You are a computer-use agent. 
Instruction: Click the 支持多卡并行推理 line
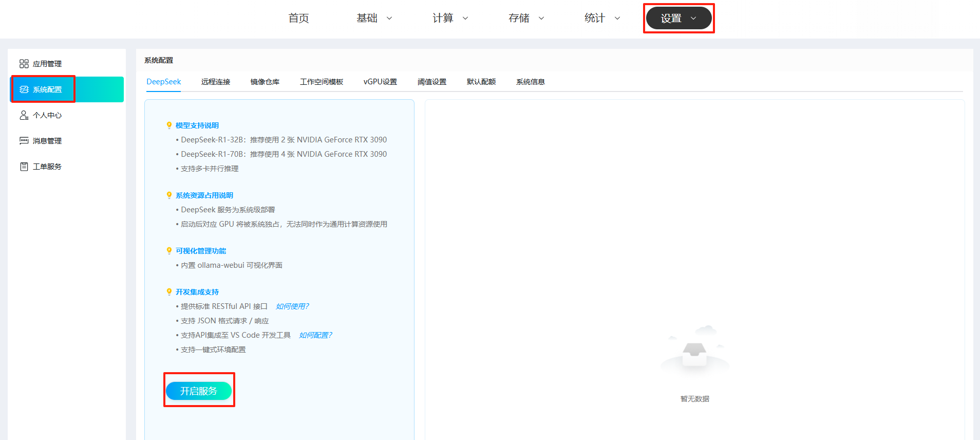tap(208, 169)
